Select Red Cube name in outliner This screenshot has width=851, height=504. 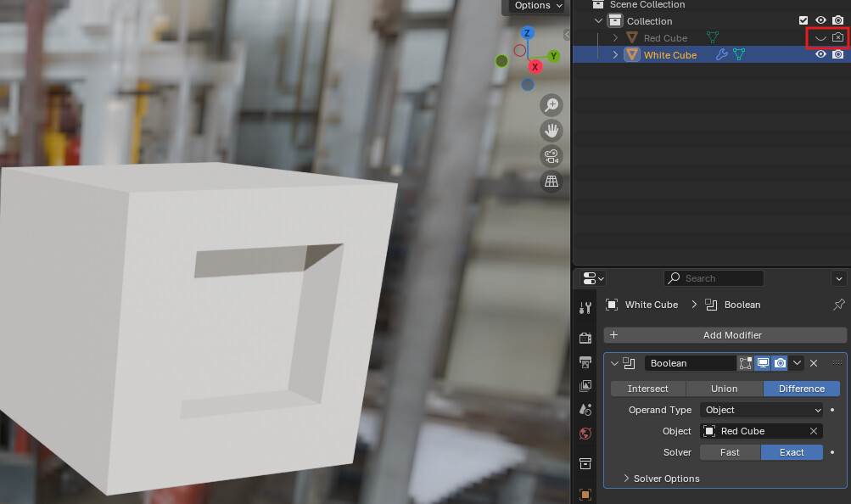[x=665, y=38]
